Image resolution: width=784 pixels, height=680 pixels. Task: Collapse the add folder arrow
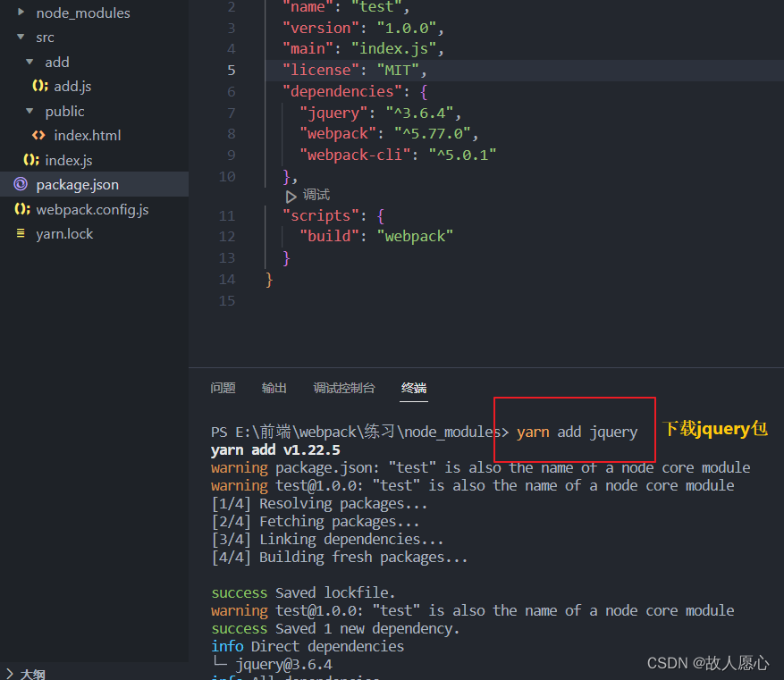click(30, 62)
